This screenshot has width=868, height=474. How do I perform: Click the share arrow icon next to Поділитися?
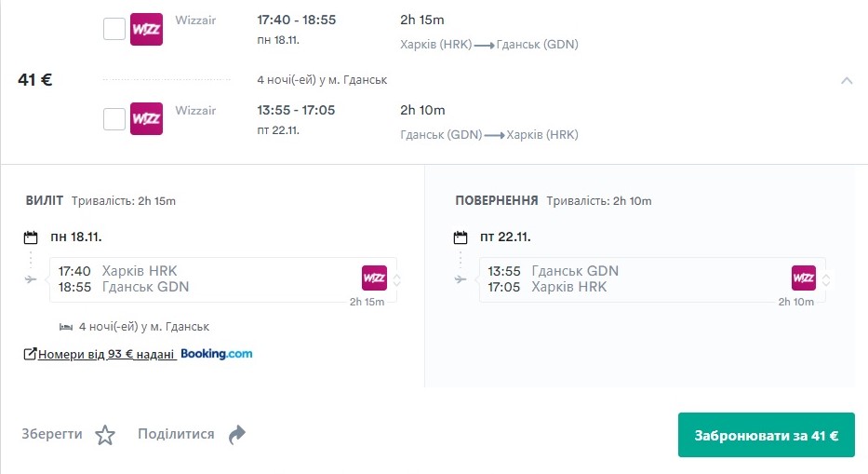[x=237, y=435]
